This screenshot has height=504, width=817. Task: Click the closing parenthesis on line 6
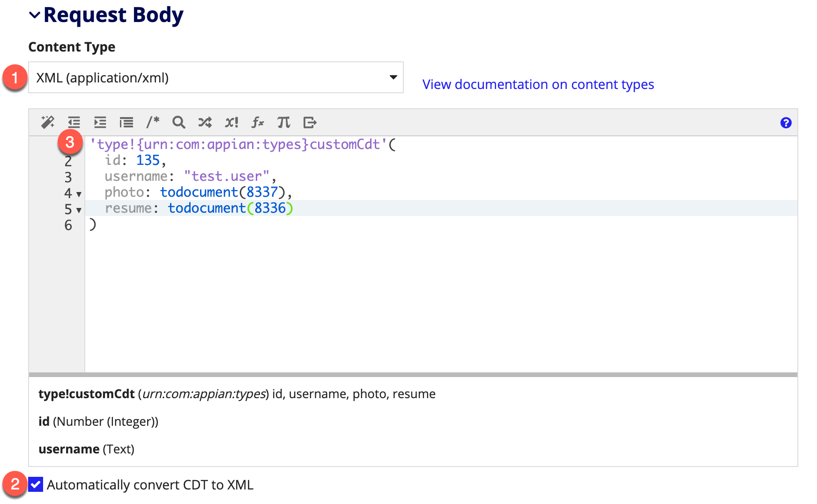pos(93,224)
